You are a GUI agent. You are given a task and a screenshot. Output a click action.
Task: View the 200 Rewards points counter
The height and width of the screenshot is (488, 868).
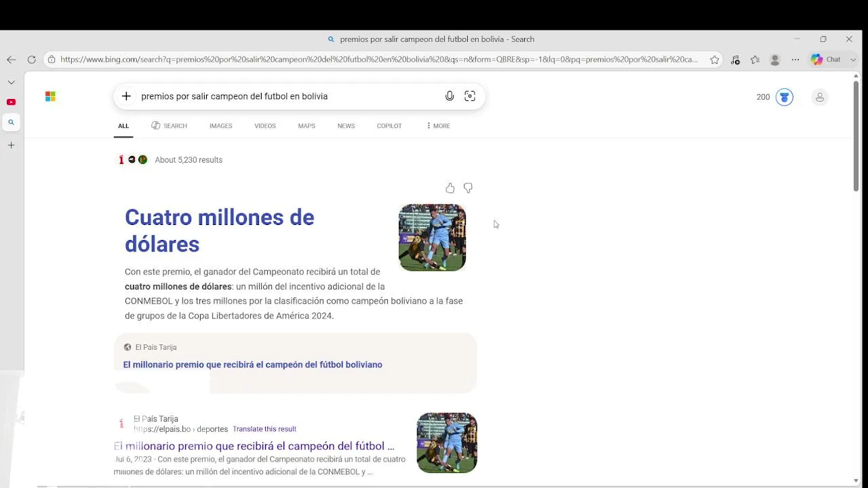point(763,97)
